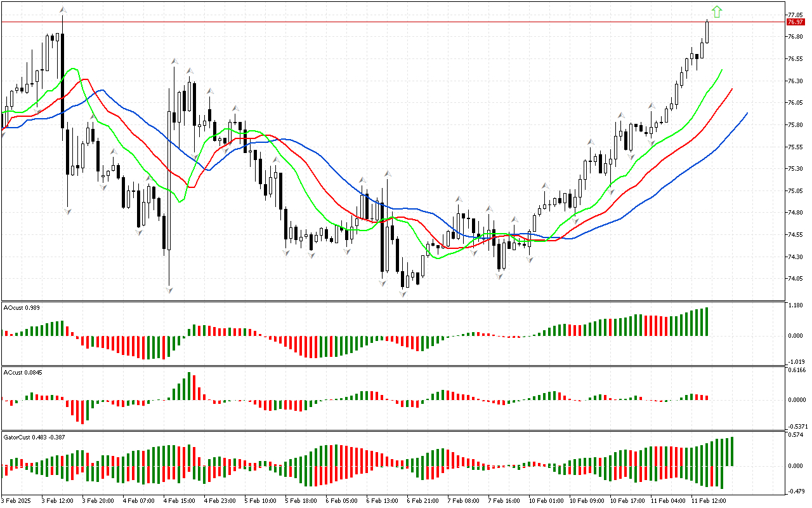Viewport: 812px width, 508px height.
Task: Click the 4 Feb 15:00 time label
Action: tap(179, 501)
